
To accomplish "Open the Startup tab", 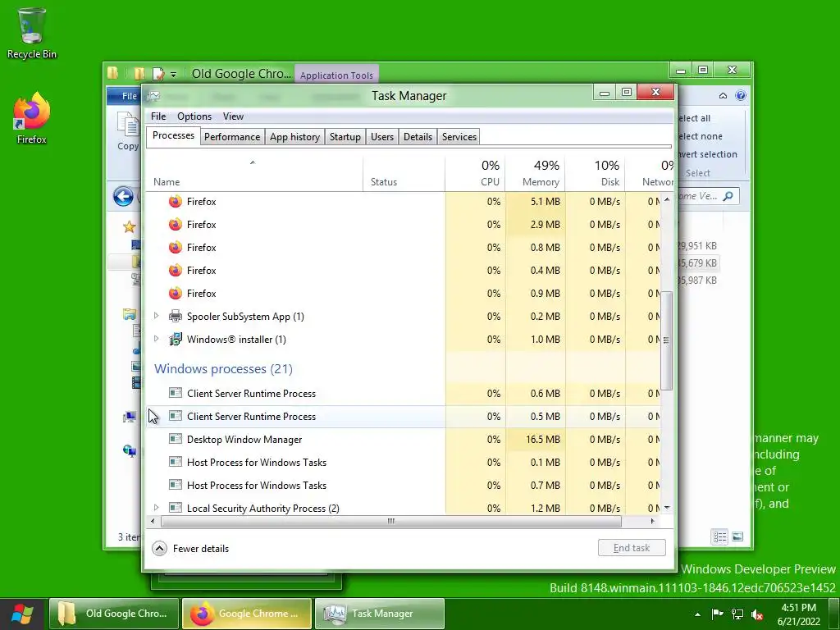I will 345,137.
